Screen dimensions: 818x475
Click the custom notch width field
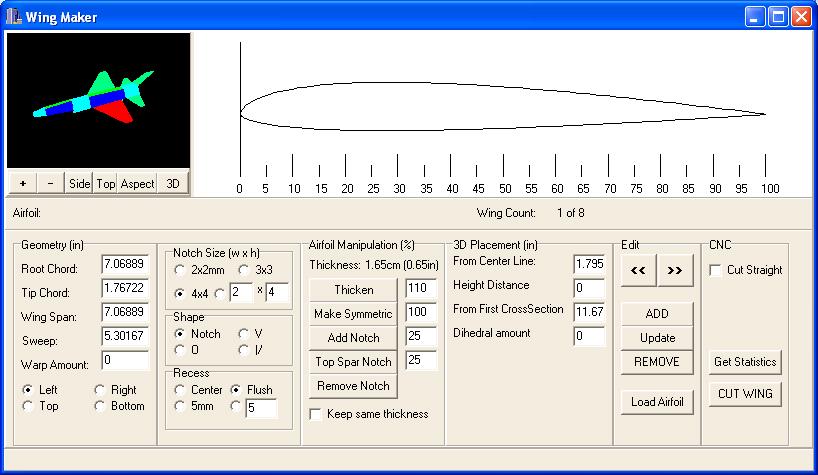tap(241, 293)
